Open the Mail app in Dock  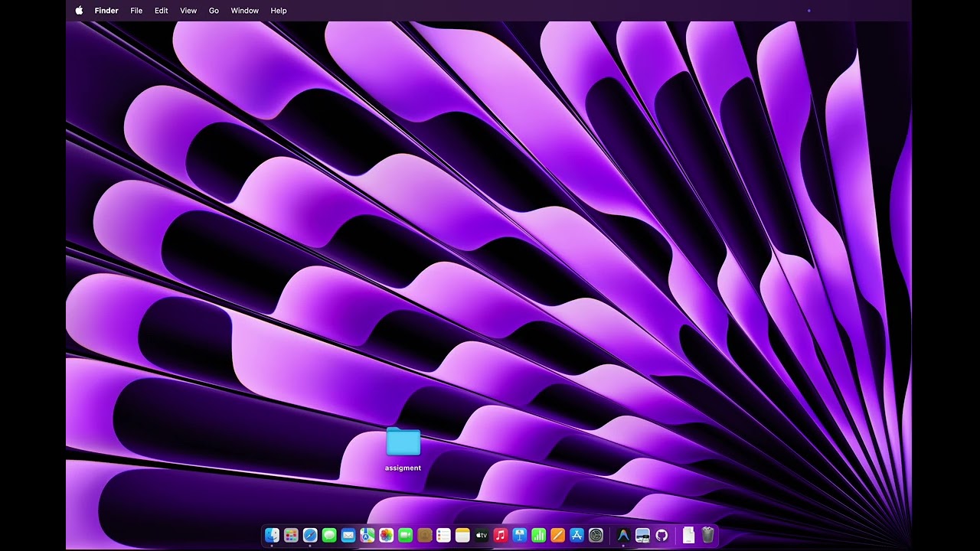click(x=348, y=535)
